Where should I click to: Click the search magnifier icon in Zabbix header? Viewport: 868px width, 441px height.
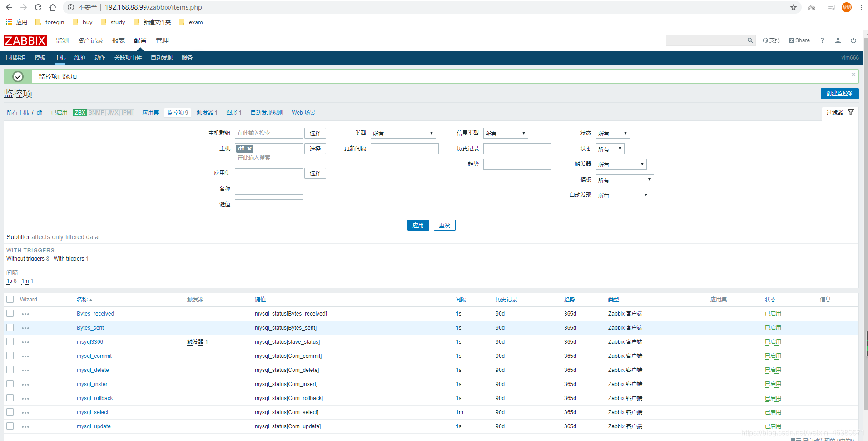tap(750, 40)
